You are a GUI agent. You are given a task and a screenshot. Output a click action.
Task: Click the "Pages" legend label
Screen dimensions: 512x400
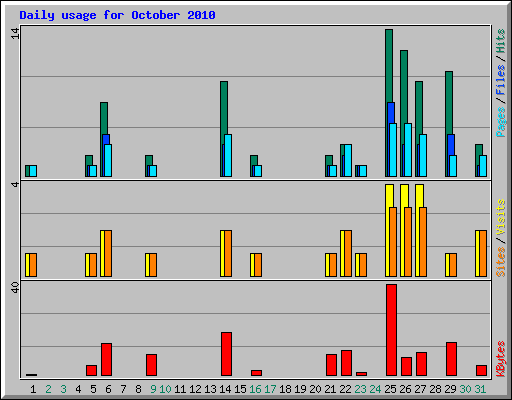[500, 122]
